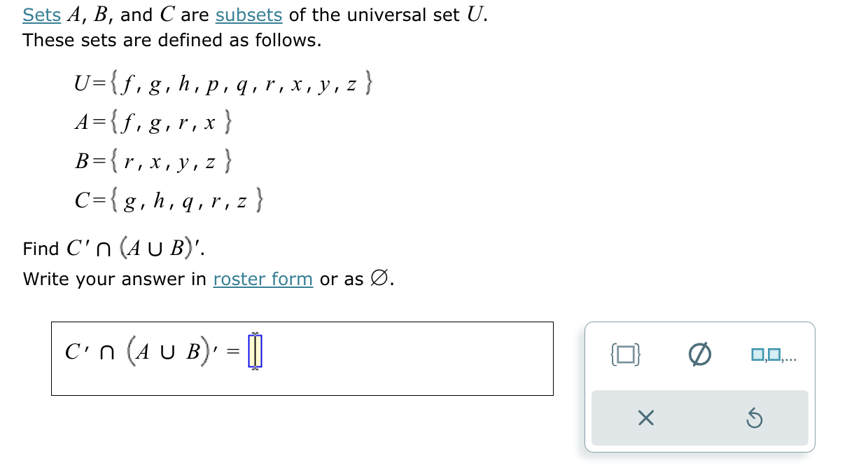The image size is (868, 475).
Task: Place cursor in the C′ ∩ (A ∪ B)′ answer box
Action: pos(255,348)
